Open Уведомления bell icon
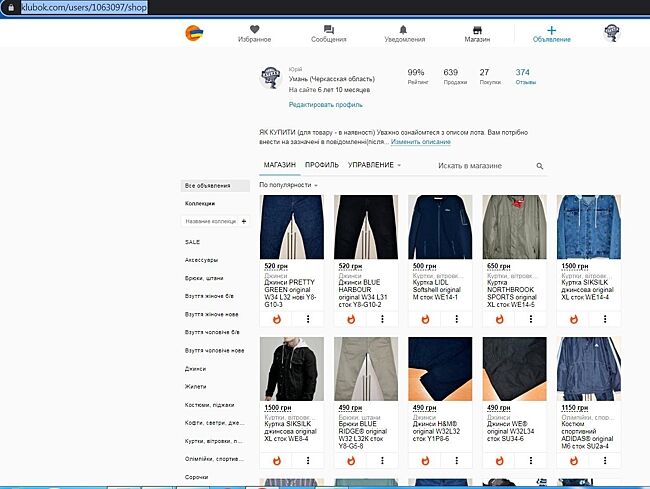The width and height of the screenshot is (650, 489). [404, 30]
